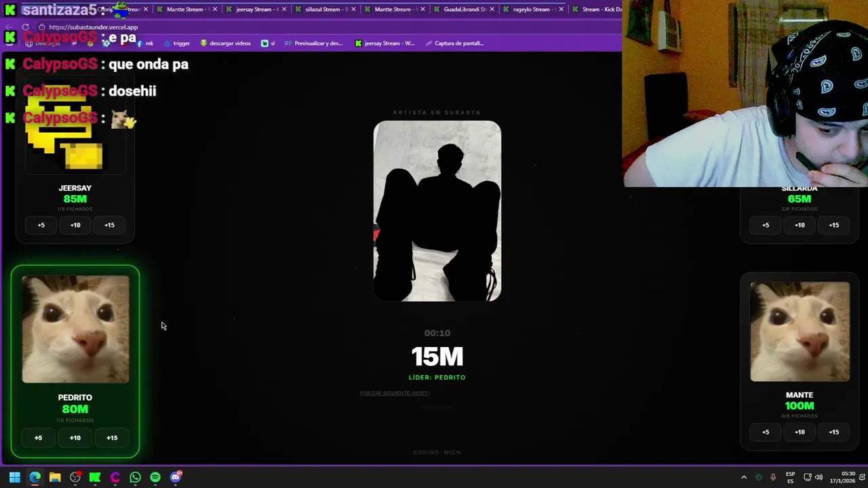Switch to the Stream - Kick Dashboard tab
The height and width of the screenshot is (488, 868).
pyautogui.click(x=597, y=9)
